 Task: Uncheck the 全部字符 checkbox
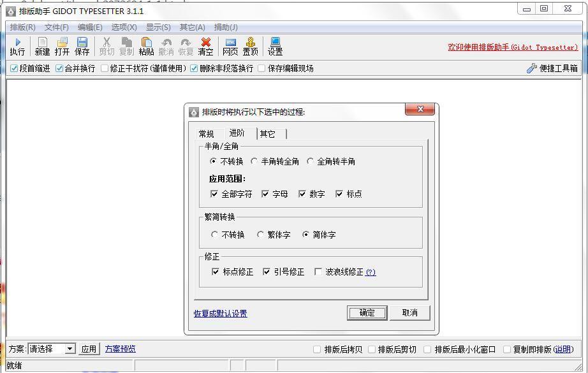coord(214,194)
